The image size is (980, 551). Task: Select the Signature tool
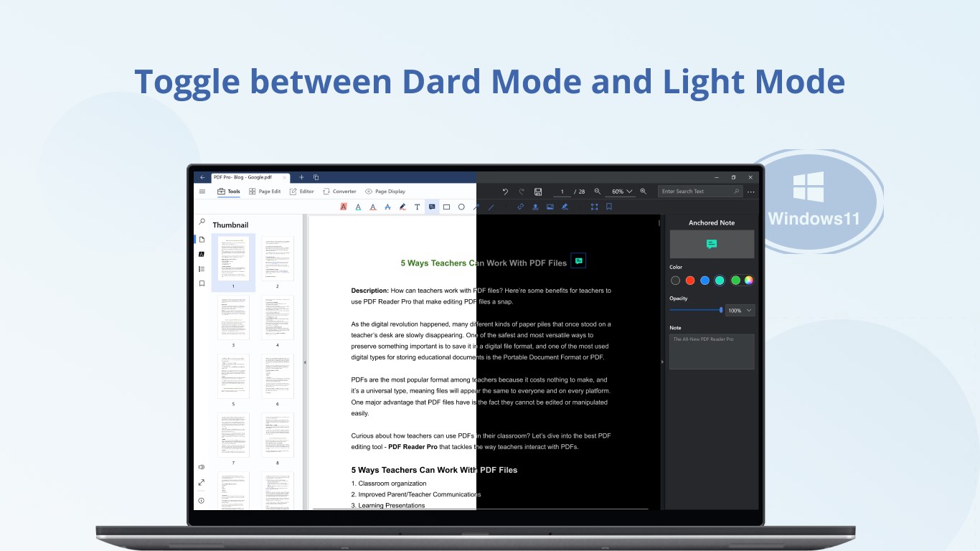click(565, 207)
